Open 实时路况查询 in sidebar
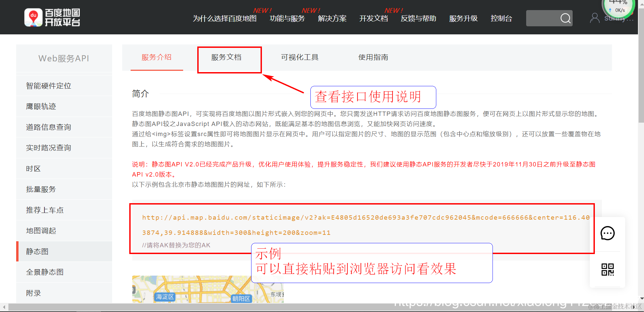 click(64, 148)
